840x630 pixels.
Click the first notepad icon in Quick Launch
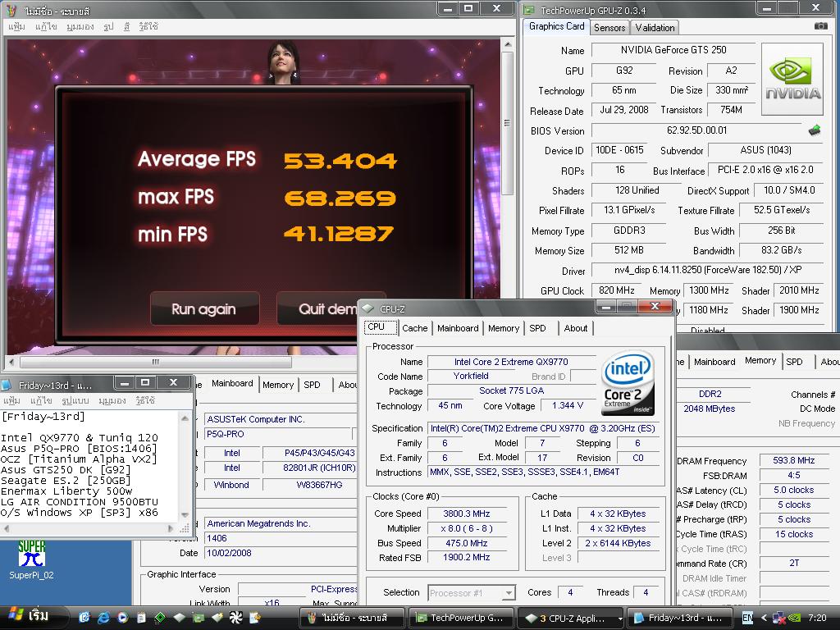141,618
